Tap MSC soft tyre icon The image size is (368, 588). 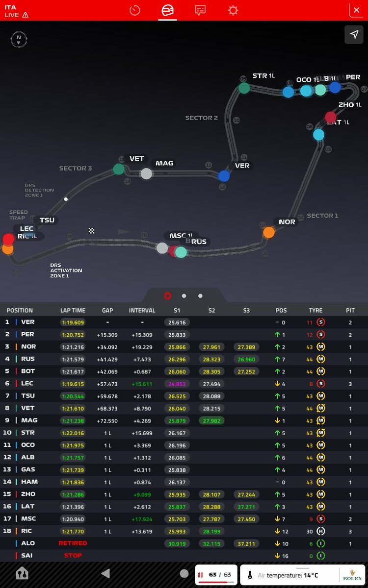[x=321, y=518]
